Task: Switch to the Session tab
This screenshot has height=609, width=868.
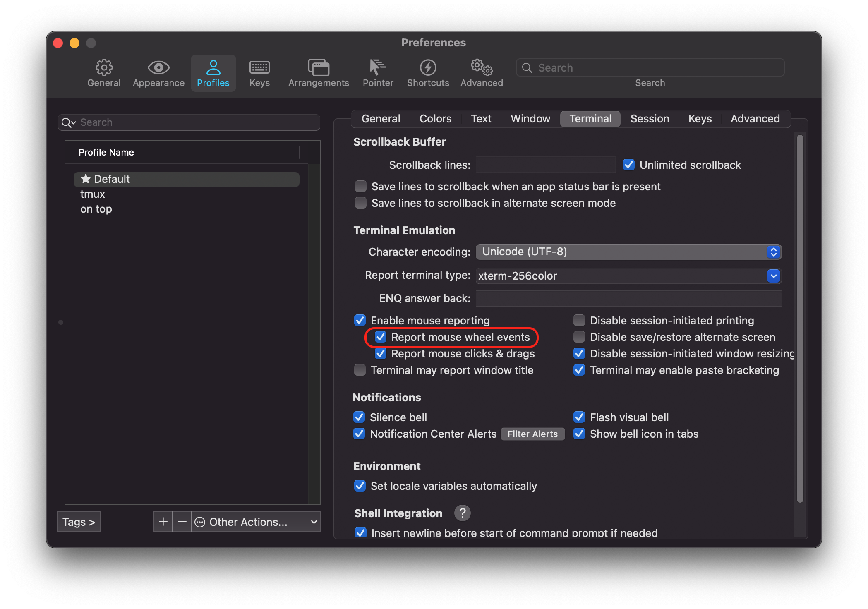Action: point(650,119)
